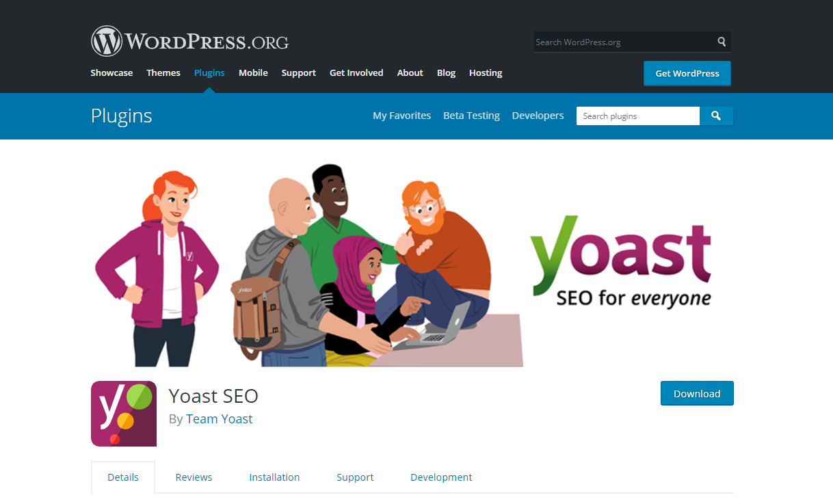Focus the Search plugins field
Image resolution: width=833 pixels, height=504 pixels.
(638, 116)
